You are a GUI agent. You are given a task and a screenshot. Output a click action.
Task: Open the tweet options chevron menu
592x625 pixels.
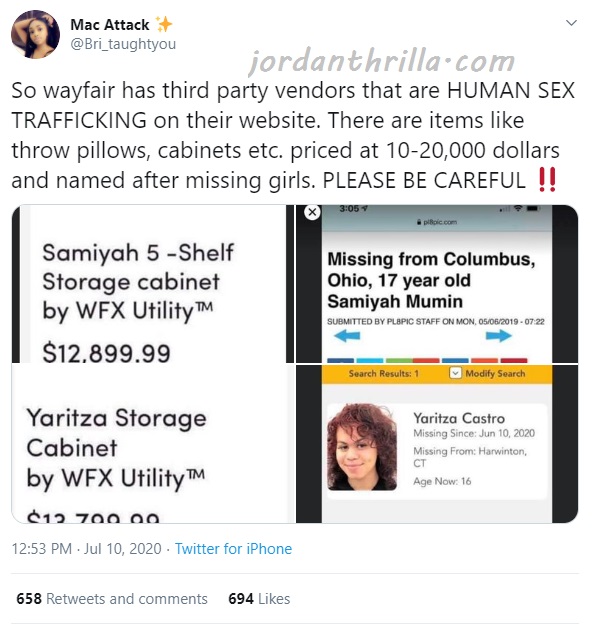[x=571, y=23]
